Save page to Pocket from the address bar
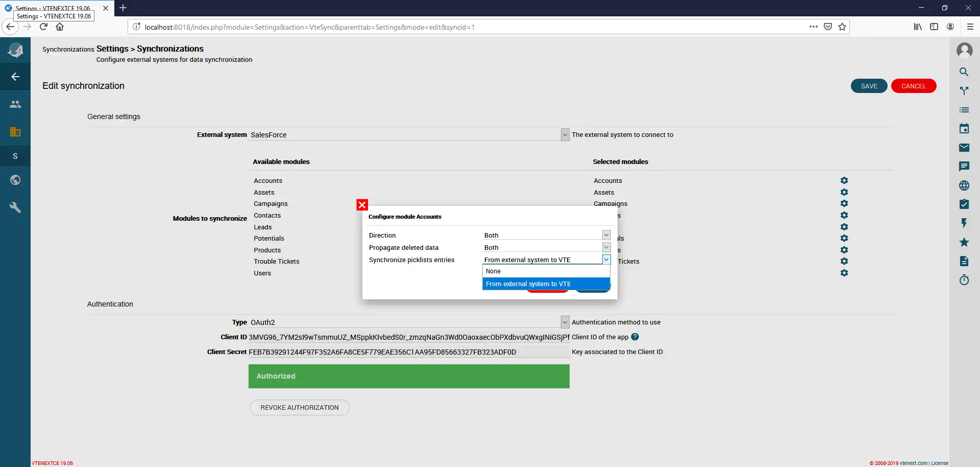Viewport: 980px width, 467px height. point(828,27)
